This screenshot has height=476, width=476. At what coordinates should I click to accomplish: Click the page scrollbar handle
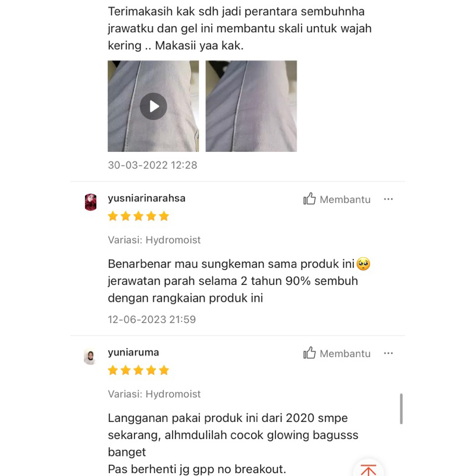click(401, 409)
